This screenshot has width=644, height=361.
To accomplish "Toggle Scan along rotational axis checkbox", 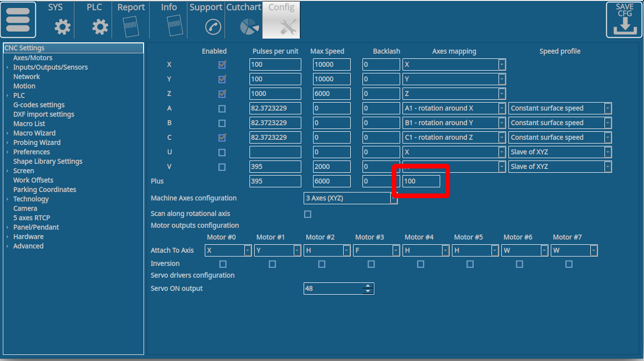I will click(307, 214).
